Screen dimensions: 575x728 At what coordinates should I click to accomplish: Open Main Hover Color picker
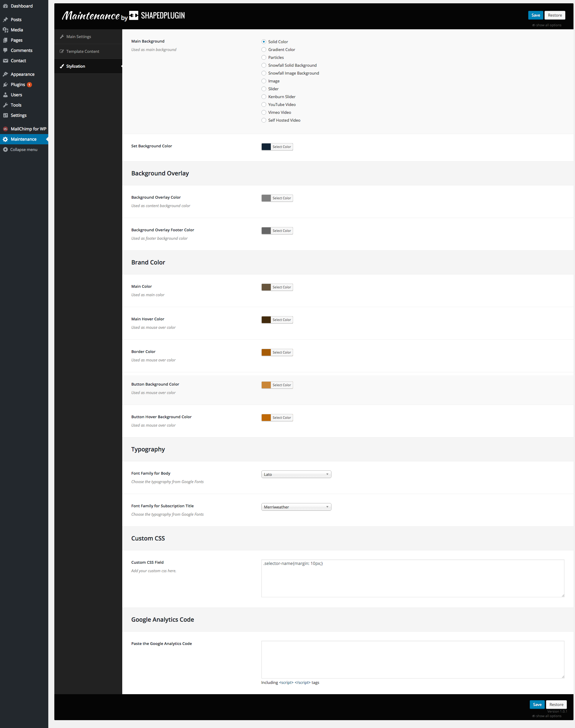[x=277, y=320]
